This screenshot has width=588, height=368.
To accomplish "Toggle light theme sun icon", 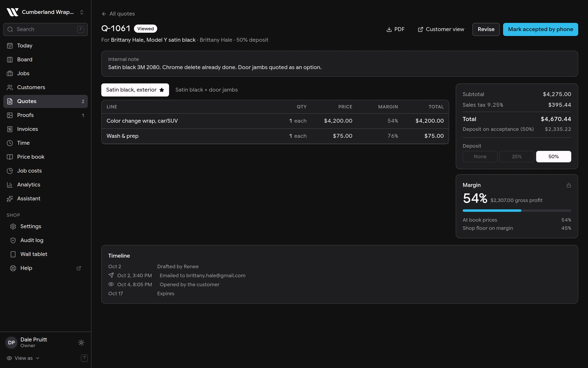I will pyautogui.click(x=81, y=343).
